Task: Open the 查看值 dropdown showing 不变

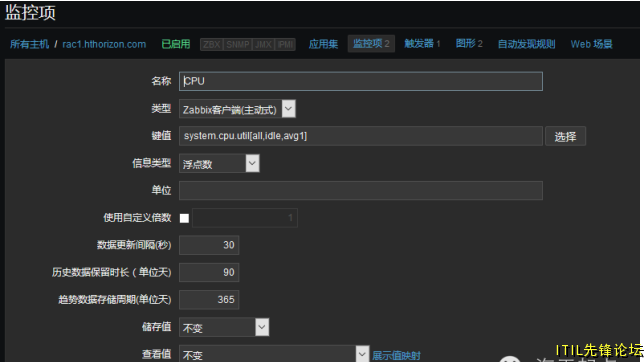Action: click(274, 354)
